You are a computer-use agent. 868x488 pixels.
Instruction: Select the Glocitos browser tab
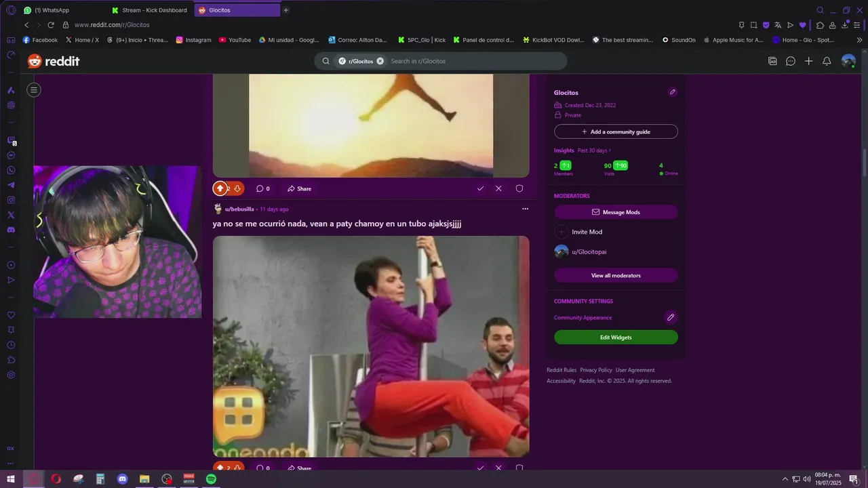[x=236, y=10]
